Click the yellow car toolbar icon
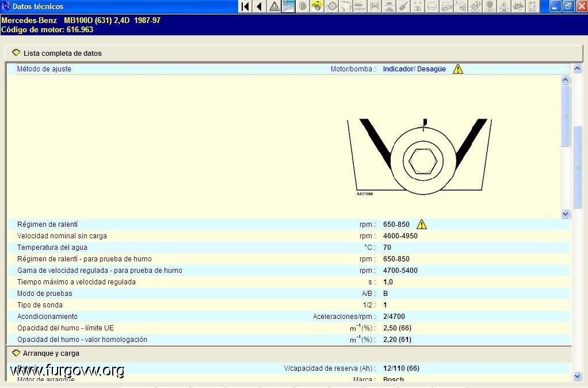This screenshot has height=388, width=588. pos(317,6)
